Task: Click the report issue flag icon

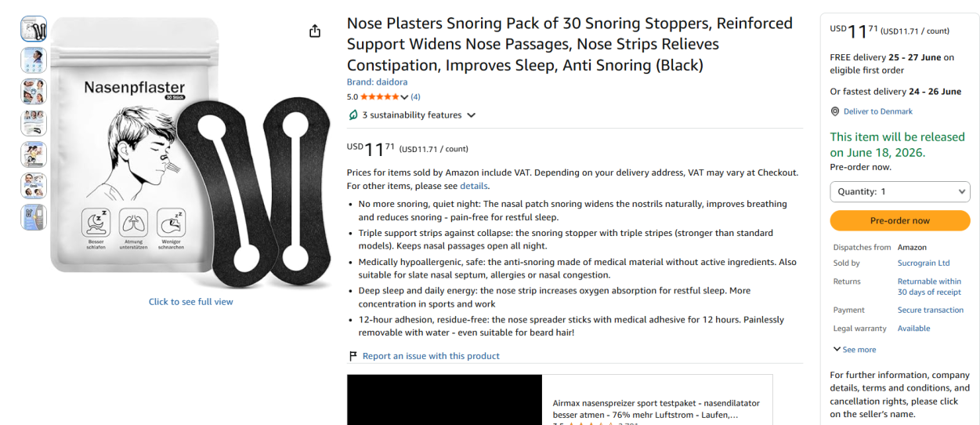Action: click(353, 356)
